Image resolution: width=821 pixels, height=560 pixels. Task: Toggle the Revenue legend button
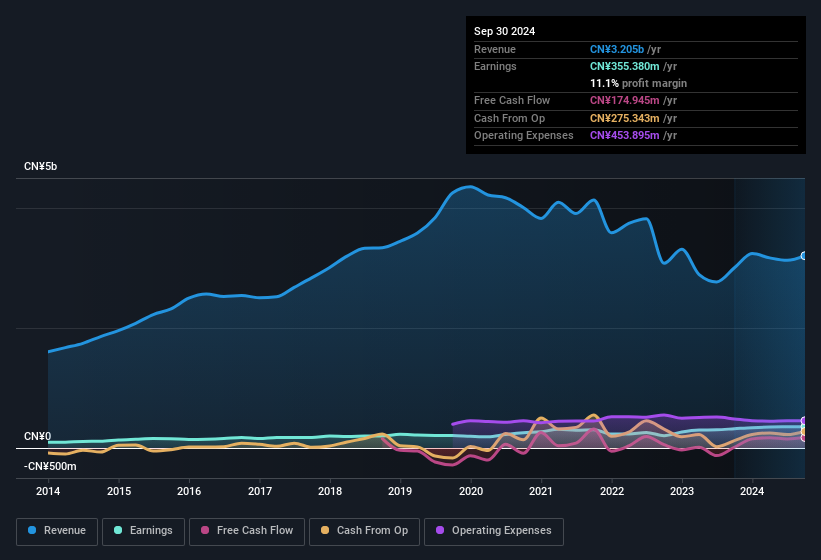pyautogui.click(x=57, y=531)
